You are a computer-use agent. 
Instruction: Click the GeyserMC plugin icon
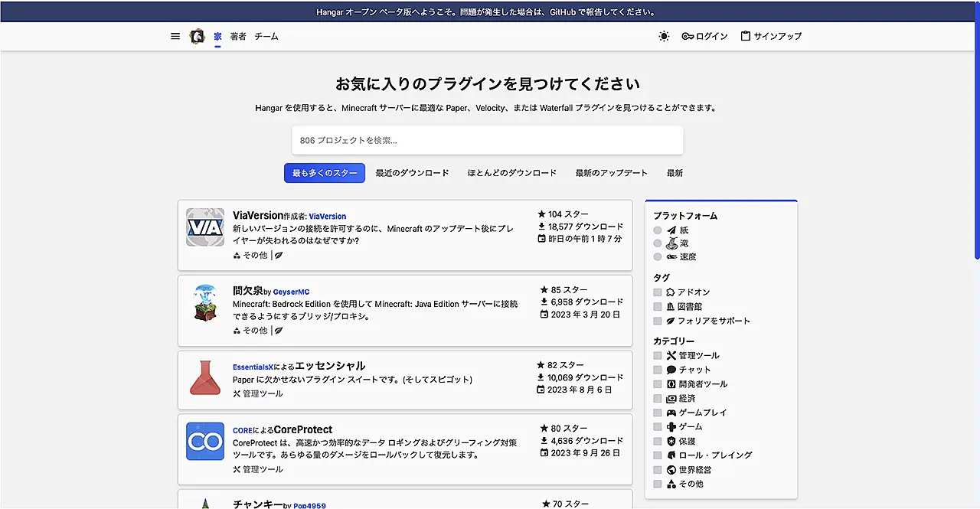(x=205, y=303)
